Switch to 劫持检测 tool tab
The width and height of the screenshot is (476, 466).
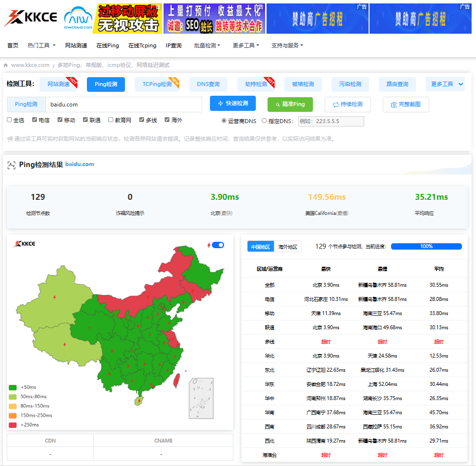[x=256, y=84]
